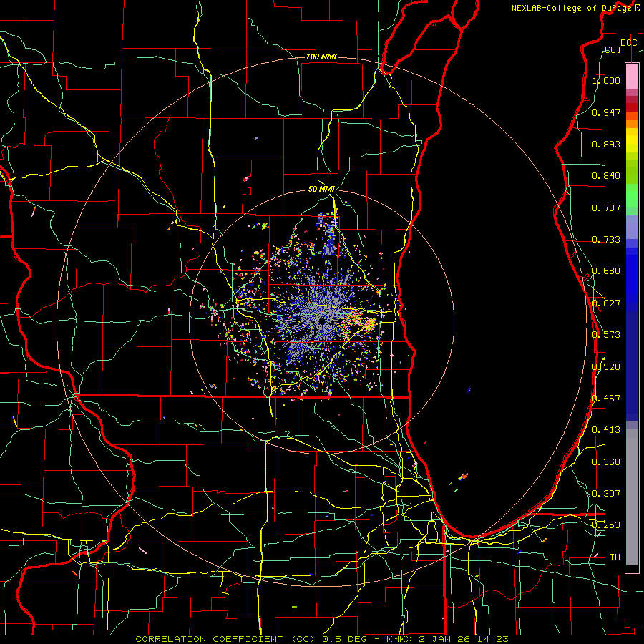Click the 2 JAN 26 14:23 timestamp

click(x=464, y=639)
